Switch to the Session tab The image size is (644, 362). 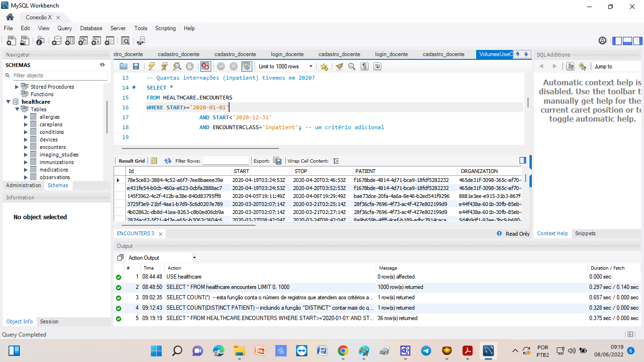[49, 321]
